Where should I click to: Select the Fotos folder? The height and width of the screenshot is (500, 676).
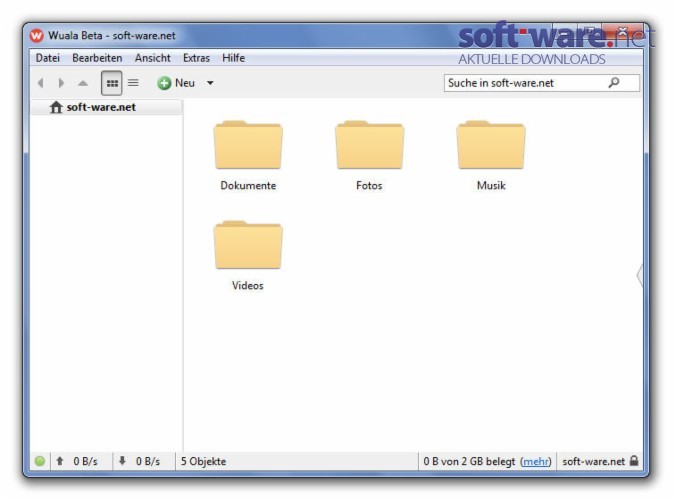click(x=369, y=155)
